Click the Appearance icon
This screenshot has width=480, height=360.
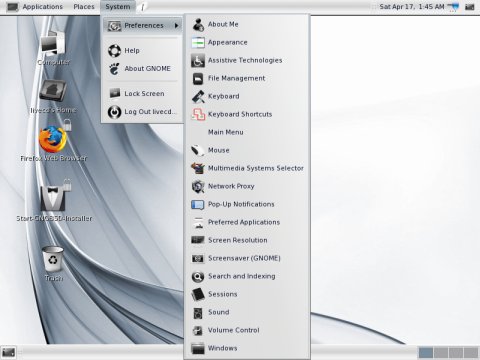pos(198,42)
